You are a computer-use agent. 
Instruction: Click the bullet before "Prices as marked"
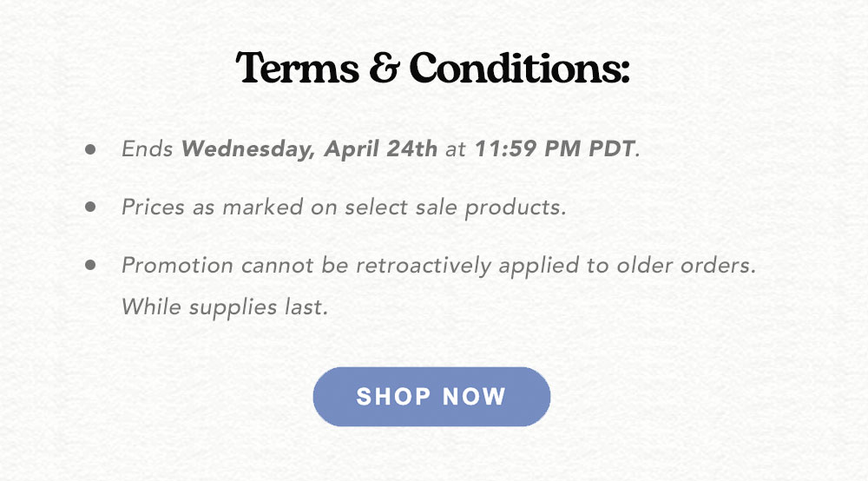point(90,207)
